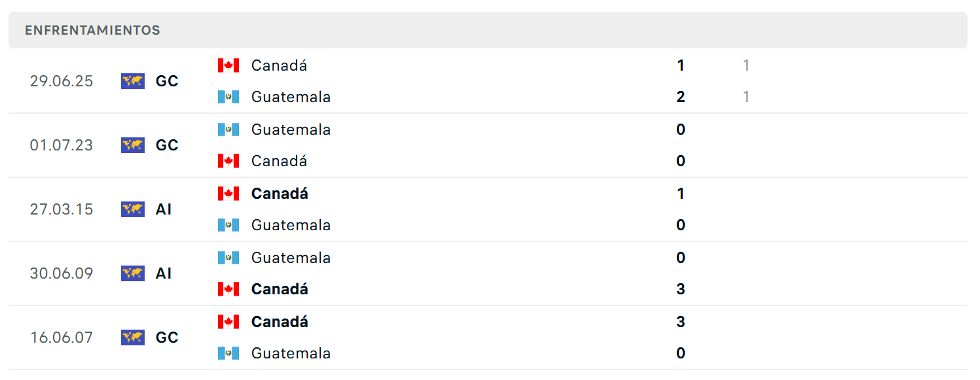Select Canadá team in 01.07.23 match

279,161
